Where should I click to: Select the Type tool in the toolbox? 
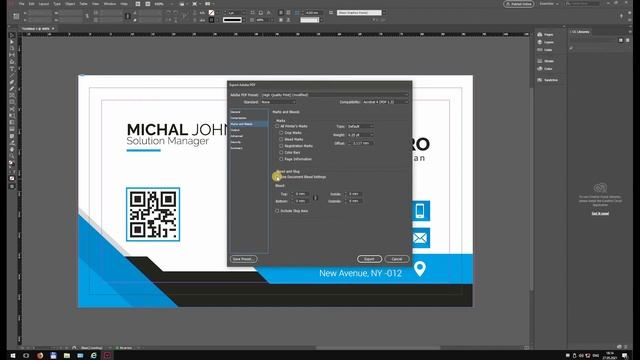(12, 69)
